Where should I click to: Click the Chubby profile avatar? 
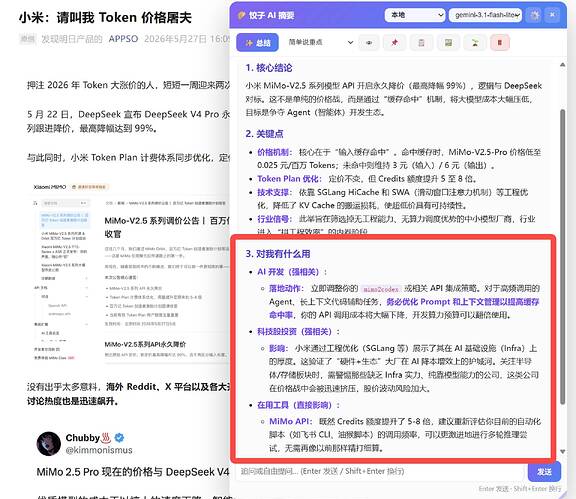tap(48, 444)
